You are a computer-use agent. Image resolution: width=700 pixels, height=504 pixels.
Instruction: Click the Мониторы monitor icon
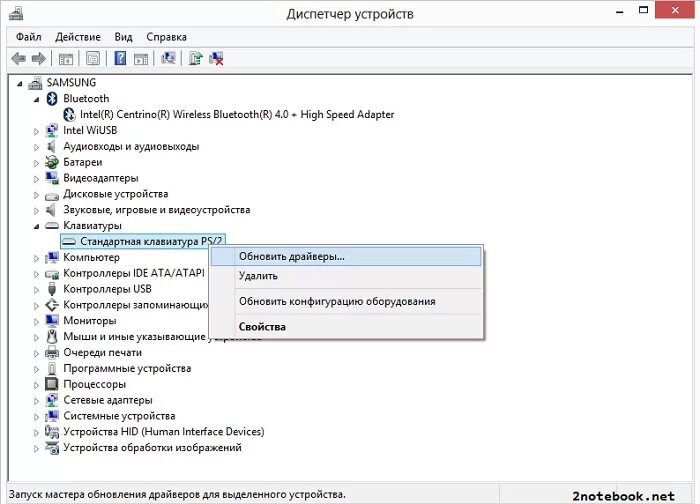pyautogui.click(x=52, y=321)
